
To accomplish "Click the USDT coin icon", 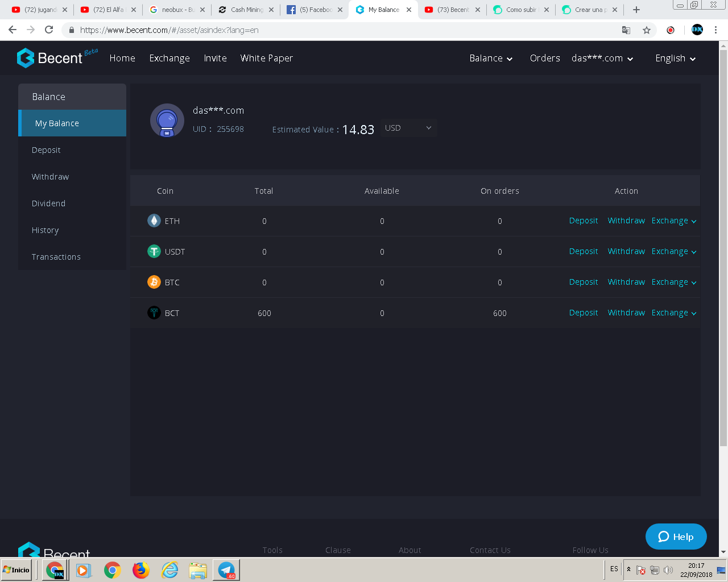I will (154, 251).
